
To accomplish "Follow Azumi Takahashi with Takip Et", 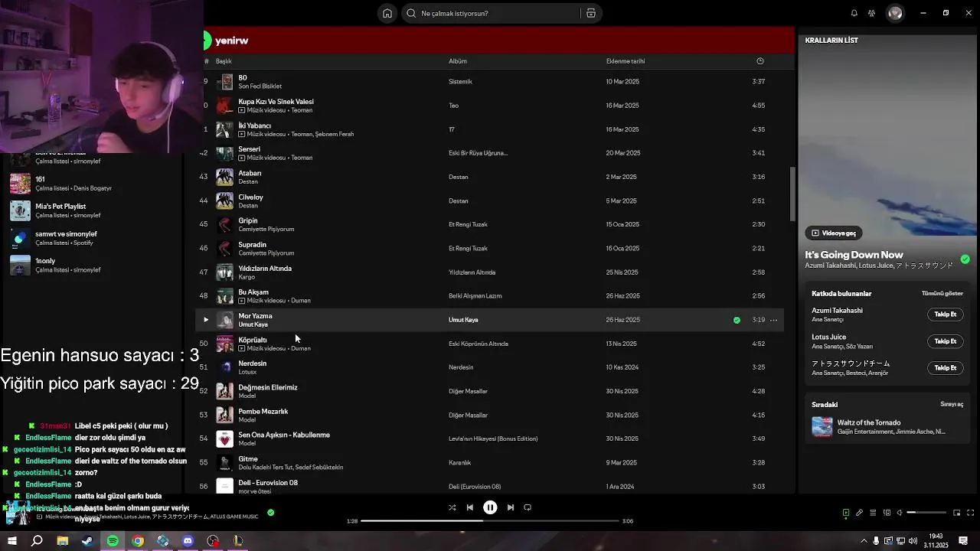I will click(946, 315).
